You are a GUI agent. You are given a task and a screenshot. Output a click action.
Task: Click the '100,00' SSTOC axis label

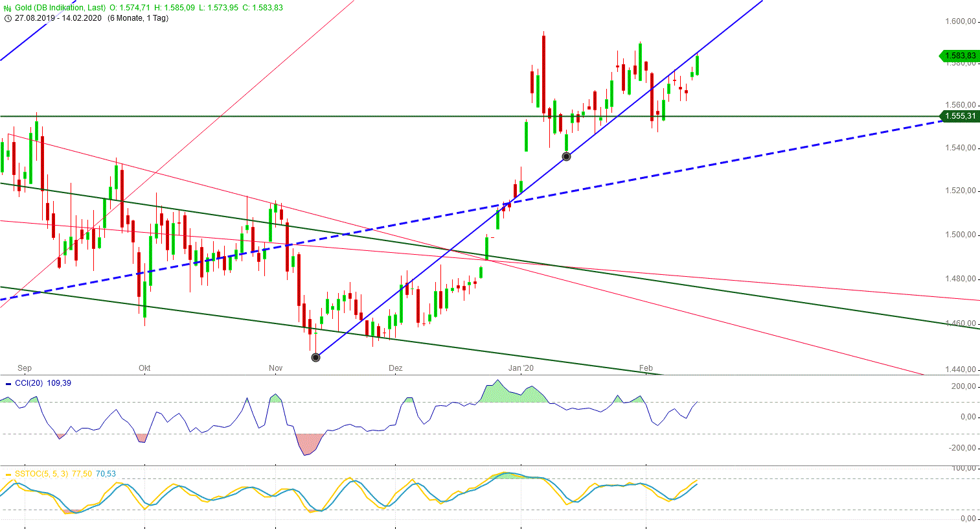click(963, 468)
